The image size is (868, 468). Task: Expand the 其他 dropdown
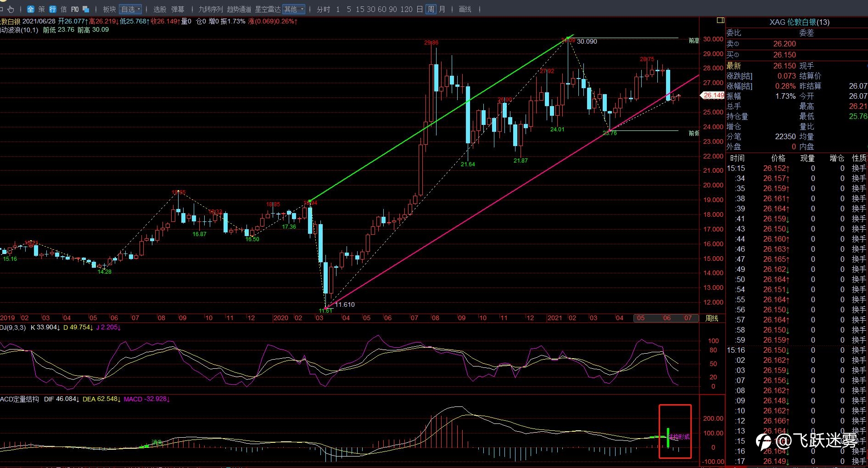click(x=294, y=9)
